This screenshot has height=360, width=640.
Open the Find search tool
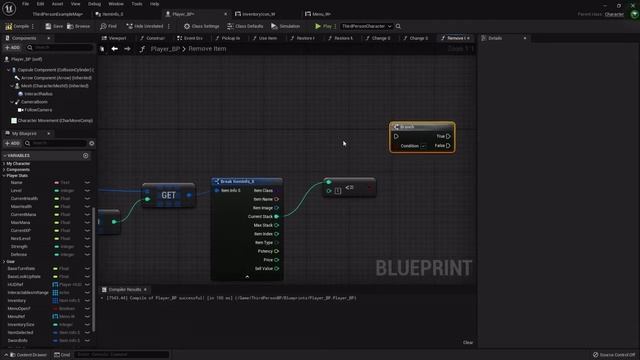108,26
